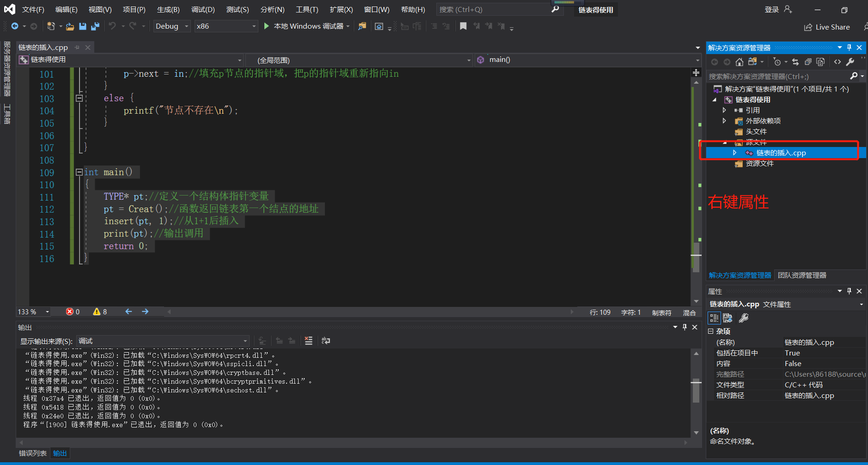This screenshot has height=465, width=868.
Task: Click the 登录 sign-in link
Action: (772, 10)
